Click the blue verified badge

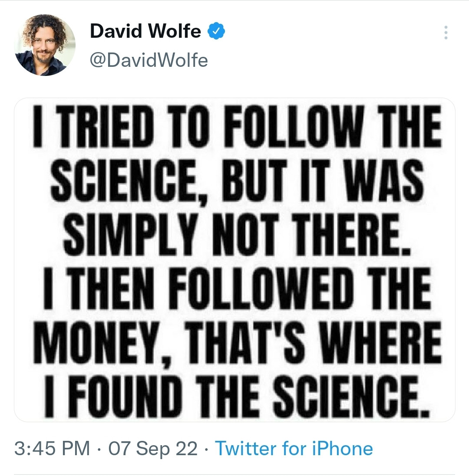[216, 32]
